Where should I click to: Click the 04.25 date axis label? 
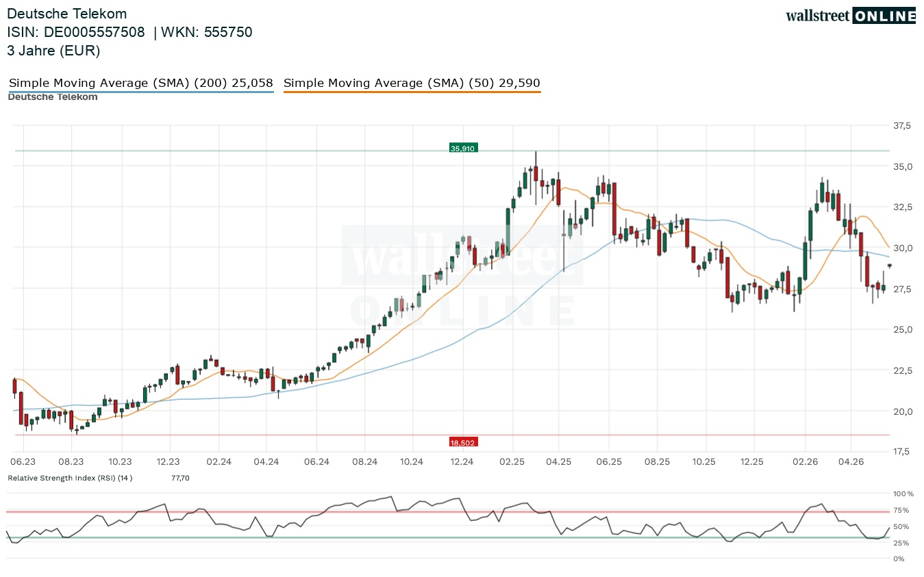click(559, 462)
